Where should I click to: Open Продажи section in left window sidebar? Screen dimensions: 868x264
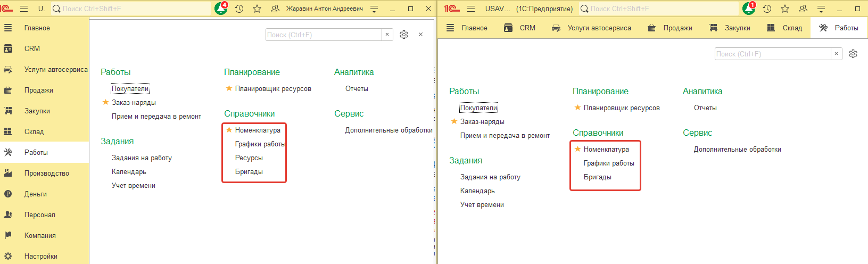[44, 90]
